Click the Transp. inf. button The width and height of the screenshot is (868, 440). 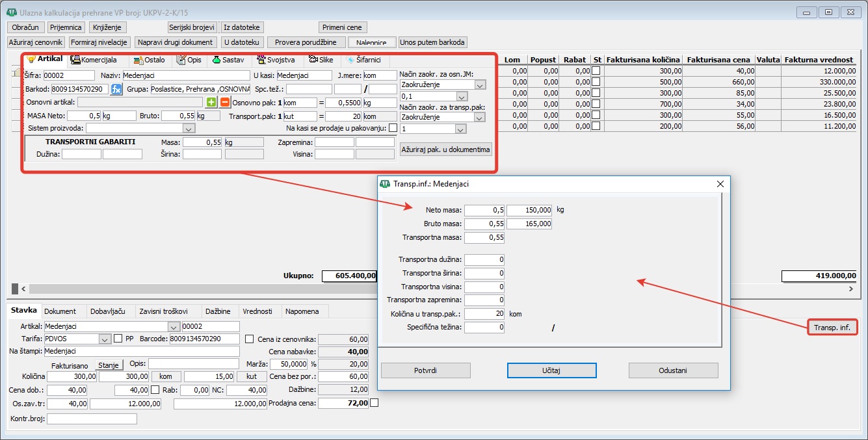tap(832, 328)
